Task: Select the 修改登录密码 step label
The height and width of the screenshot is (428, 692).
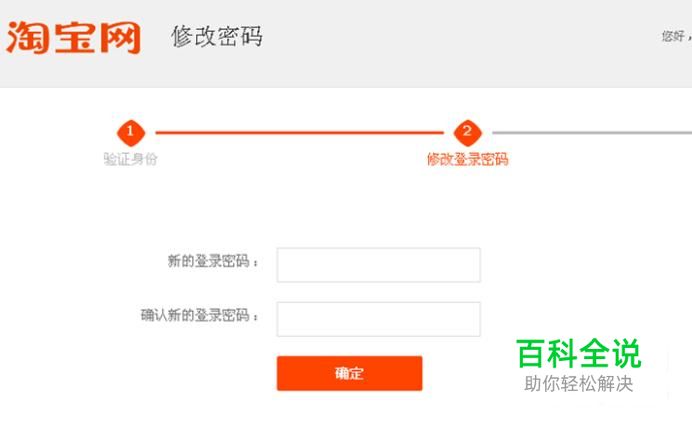Action: (x=467, y=158)
